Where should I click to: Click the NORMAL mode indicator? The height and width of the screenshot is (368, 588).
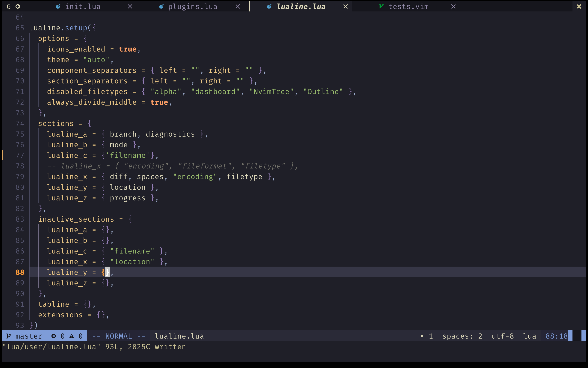(x=119, y=336)
